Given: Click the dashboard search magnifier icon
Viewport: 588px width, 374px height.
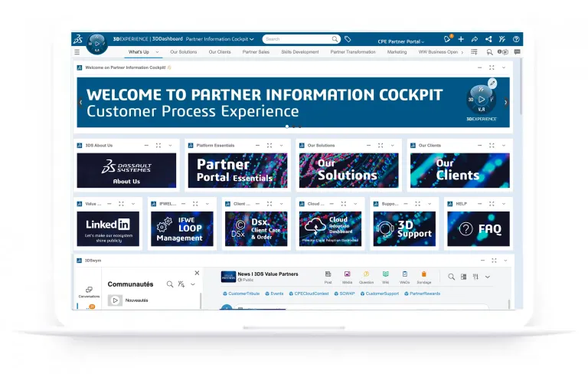Looking at the screenshot, I should [489, 52].
